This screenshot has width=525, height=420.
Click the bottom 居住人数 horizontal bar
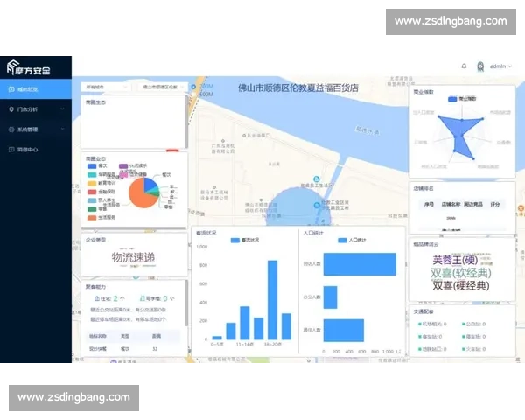pos(344,330)
